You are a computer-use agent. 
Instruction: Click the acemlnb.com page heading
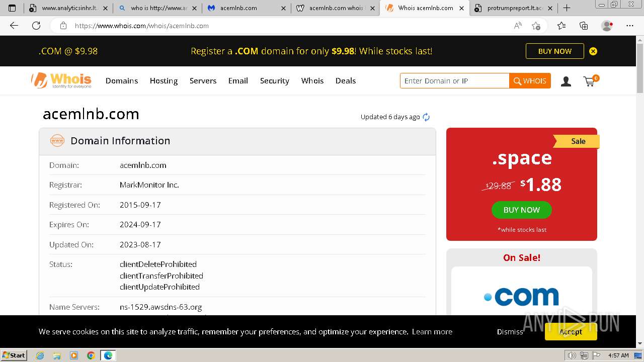click(x=91, y=114)
